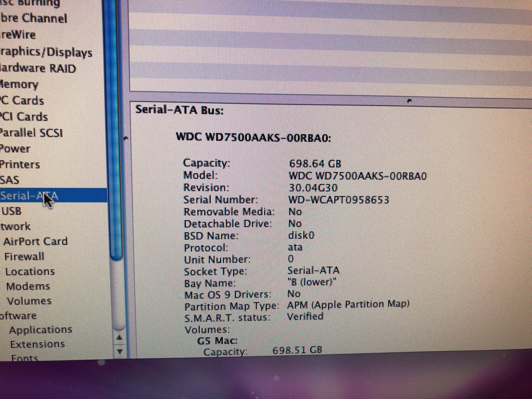Screen dimensions: 532x399
Task: Select the Network category in the sidebar
Action: click(x=15, y=227)
